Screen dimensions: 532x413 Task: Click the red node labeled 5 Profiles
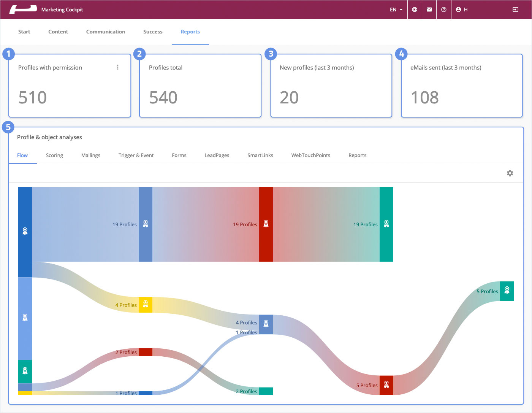386,385
